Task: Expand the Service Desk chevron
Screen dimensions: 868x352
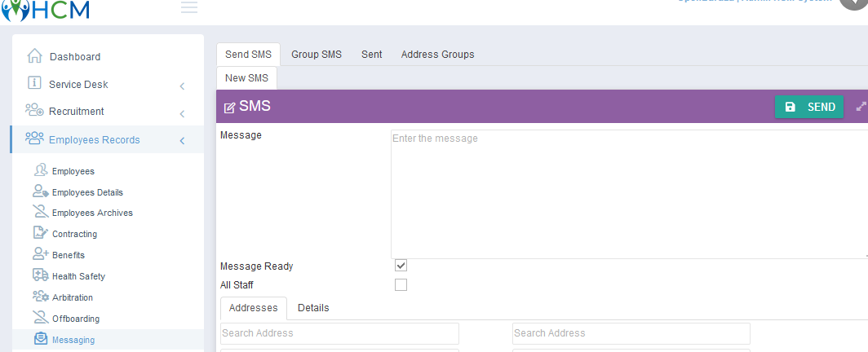Action: (182, 86)
